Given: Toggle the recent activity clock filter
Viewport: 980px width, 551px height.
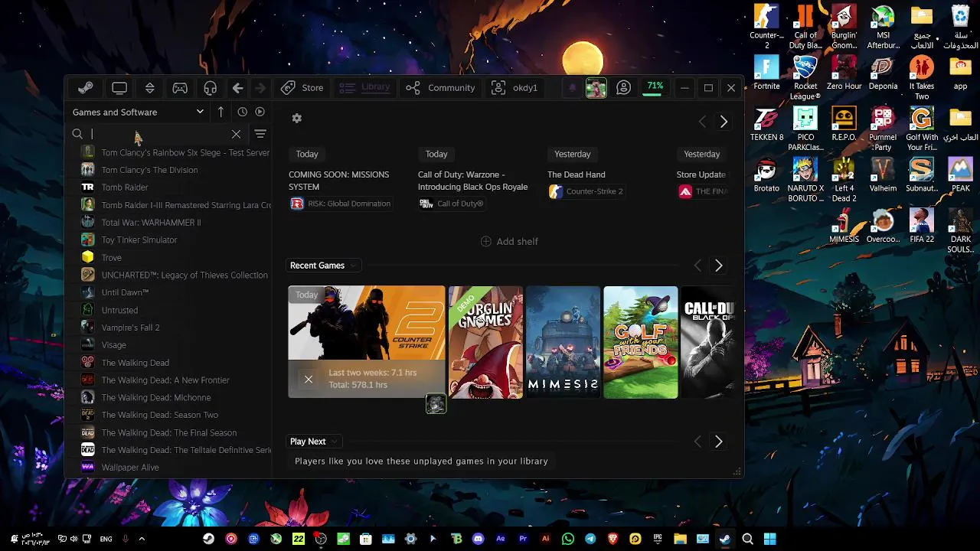Looking at the screenshot, I should pyautogui.click(x=243, y=112).
